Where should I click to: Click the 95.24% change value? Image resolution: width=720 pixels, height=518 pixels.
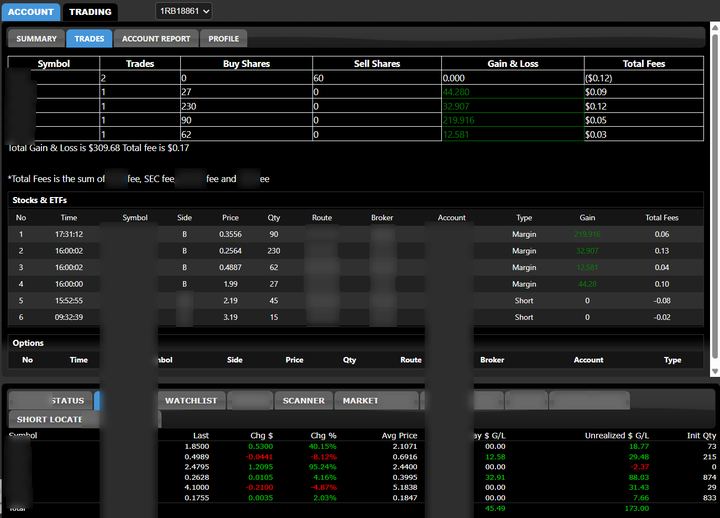(x=322, y=467)
